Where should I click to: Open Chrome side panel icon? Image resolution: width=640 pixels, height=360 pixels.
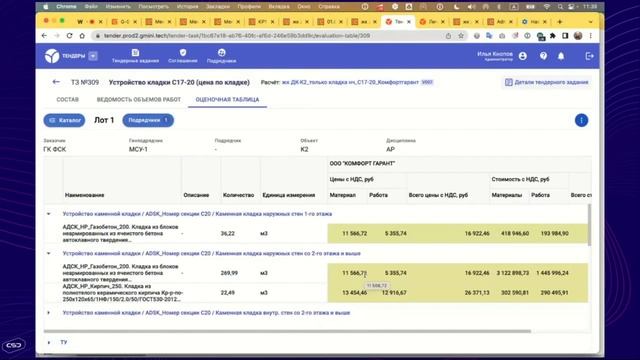tap(565, 36)
